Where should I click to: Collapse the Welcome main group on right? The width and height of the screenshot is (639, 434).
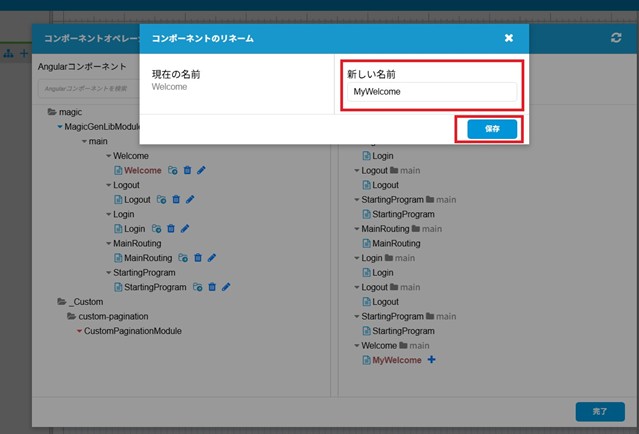357,345
